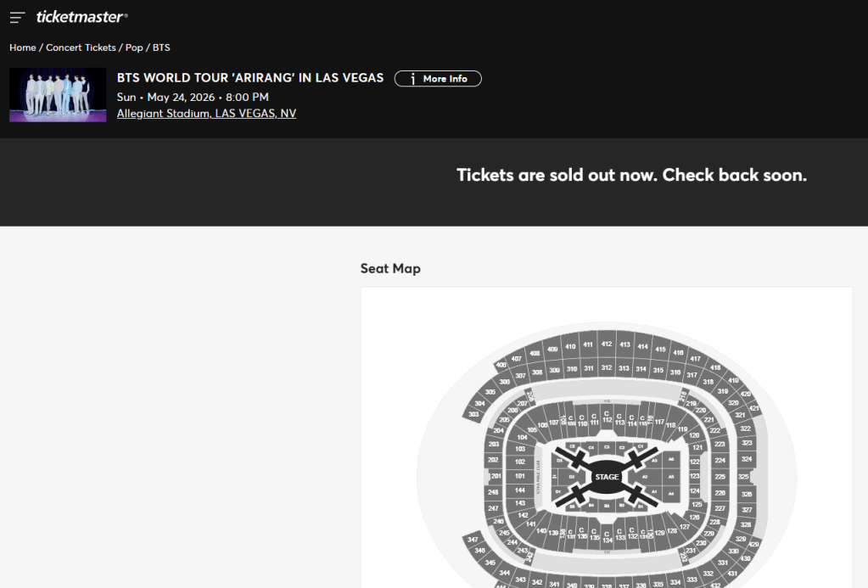
Task: Select section 312 on seat map
Action: point(606,368)
